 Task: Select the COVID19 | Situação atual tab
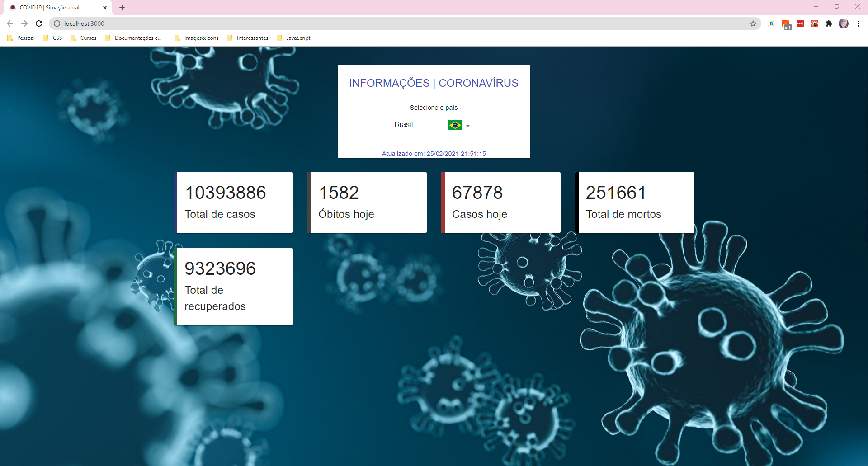click(x=57, y=8)
